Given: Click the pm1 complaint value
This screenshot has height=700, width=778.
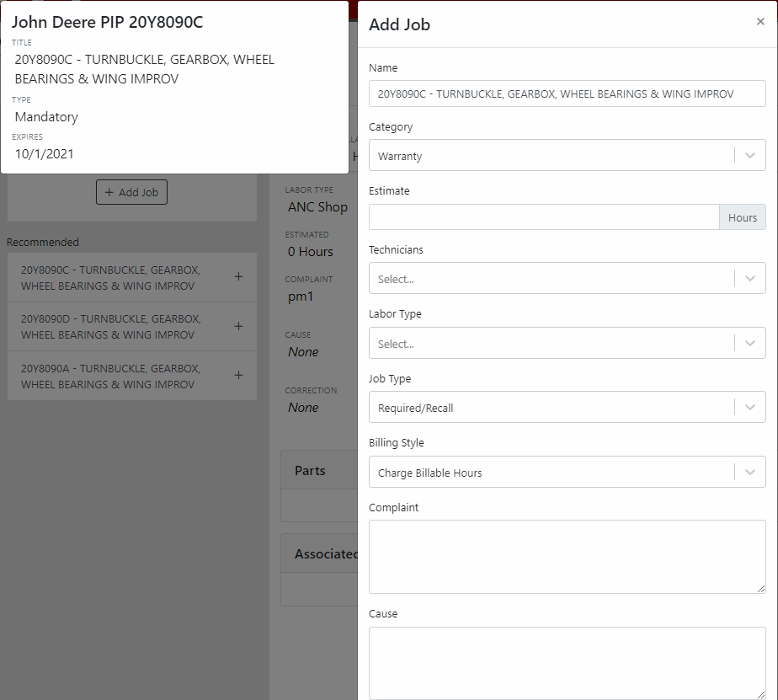Looking at the screenshot, I should [301, 297].
